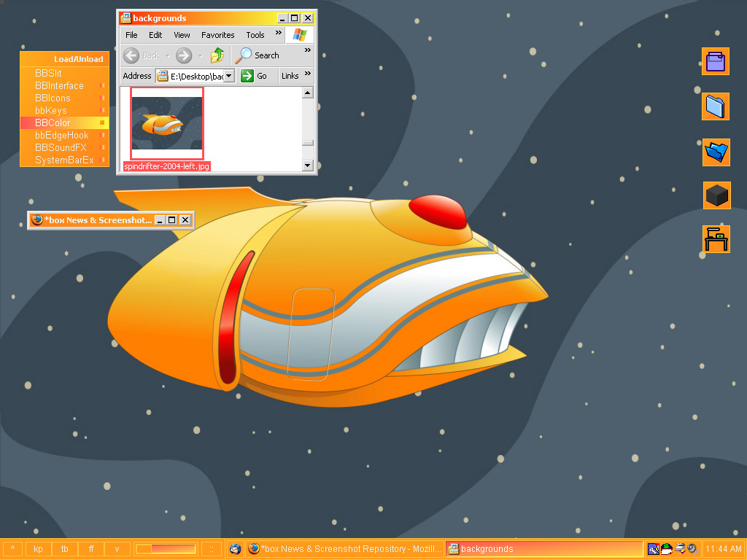Click the green Go arrow beside the address bar
747x560 pixels.
247,76
